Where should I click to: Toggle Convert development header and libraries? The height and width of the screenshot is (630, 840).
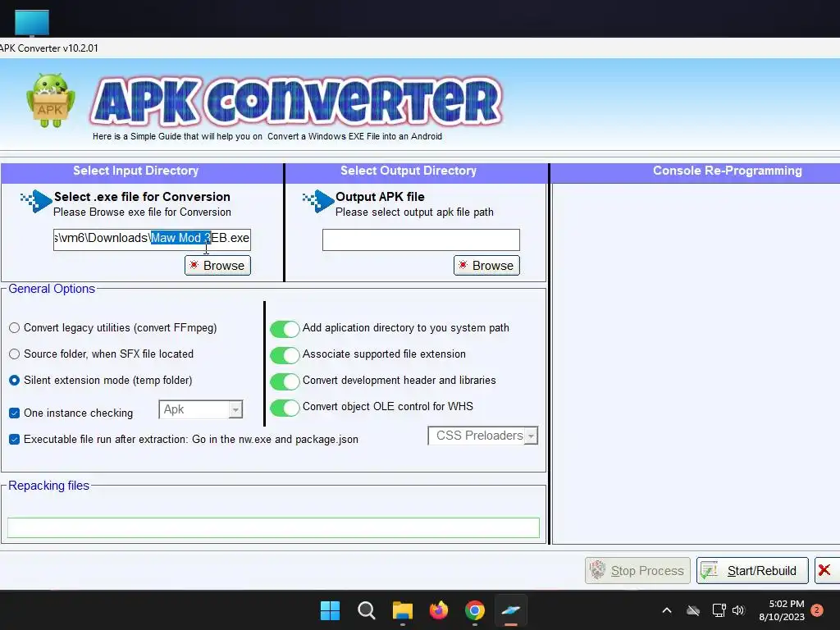tap(285, 381)
